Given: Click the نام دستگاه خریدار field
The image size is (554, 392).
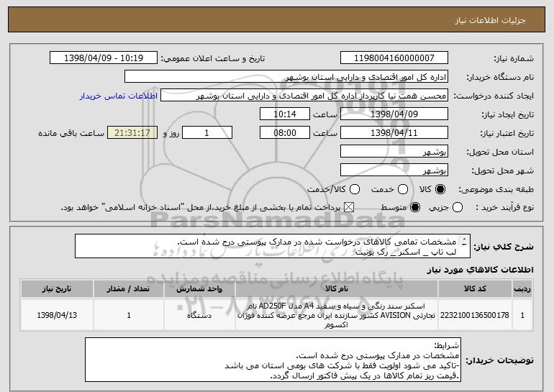Looking at the screenshot, I should pyautogui.click(x=286, y=77).
